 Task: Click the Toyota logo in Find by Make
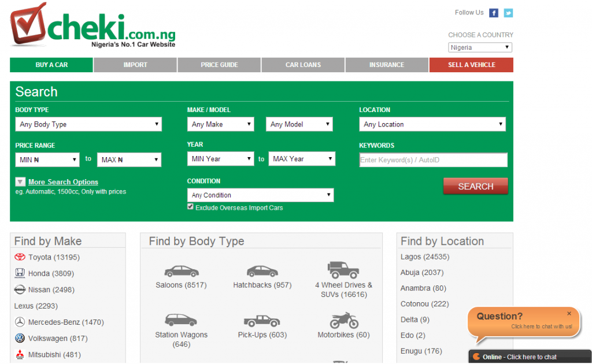click(x=20, y=257)
